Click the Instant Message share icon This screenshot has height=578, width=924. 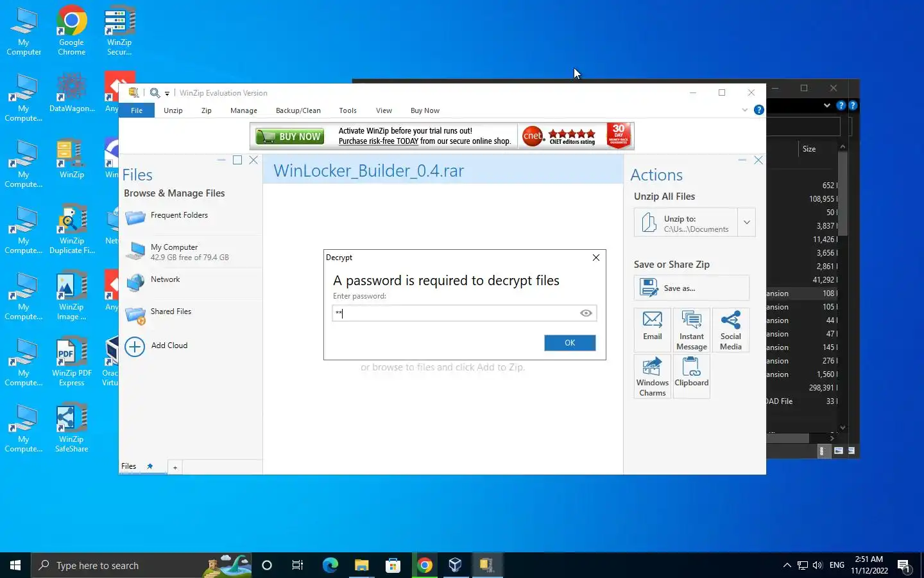(691, 329)
